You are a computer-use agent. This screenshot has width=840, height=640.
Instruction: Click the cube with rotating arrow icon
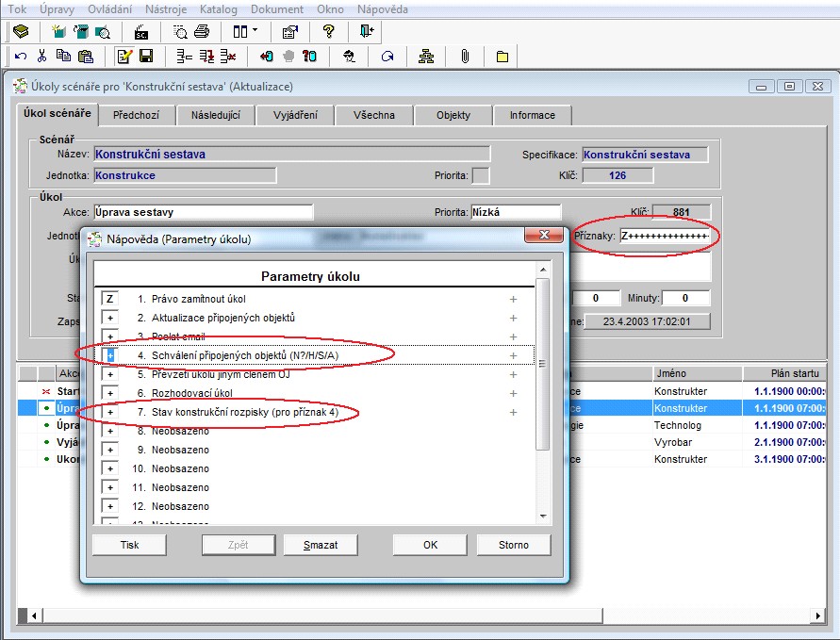(x=80, y=32)
